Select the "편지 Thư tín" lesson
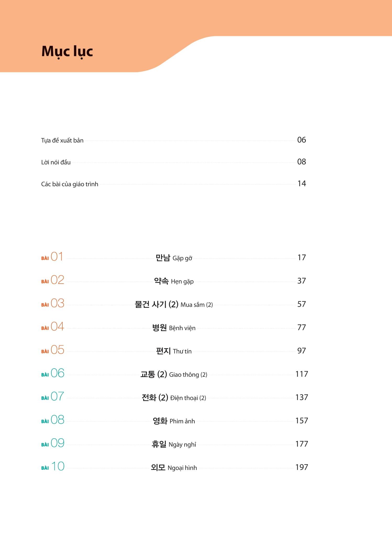Viewport: 392px width, 539px height. (174, 351)
